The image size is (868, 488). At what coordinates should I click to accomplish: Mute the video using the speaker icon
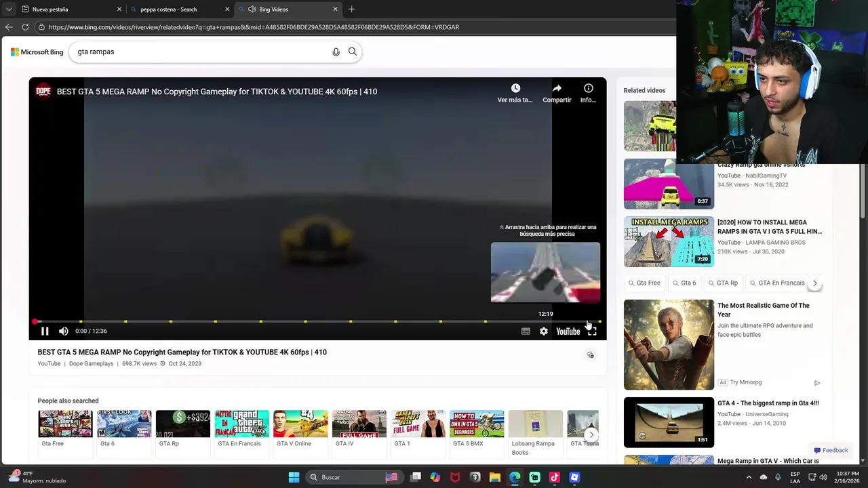[64, 331]
